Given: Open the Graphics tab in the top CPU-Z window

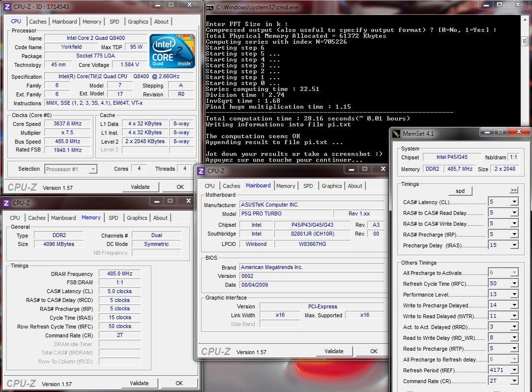Looking at the screenshot, I should click(x=138, y=21).
